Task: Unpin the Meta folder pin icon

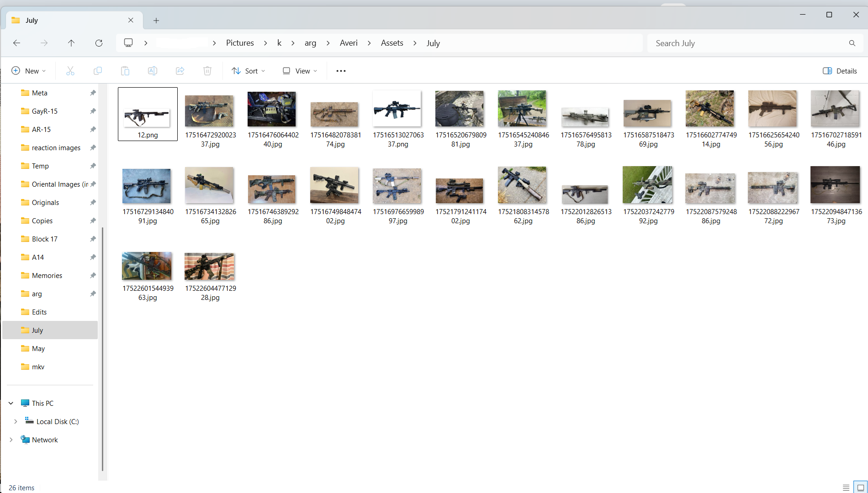Action: [x=93, y=93]
